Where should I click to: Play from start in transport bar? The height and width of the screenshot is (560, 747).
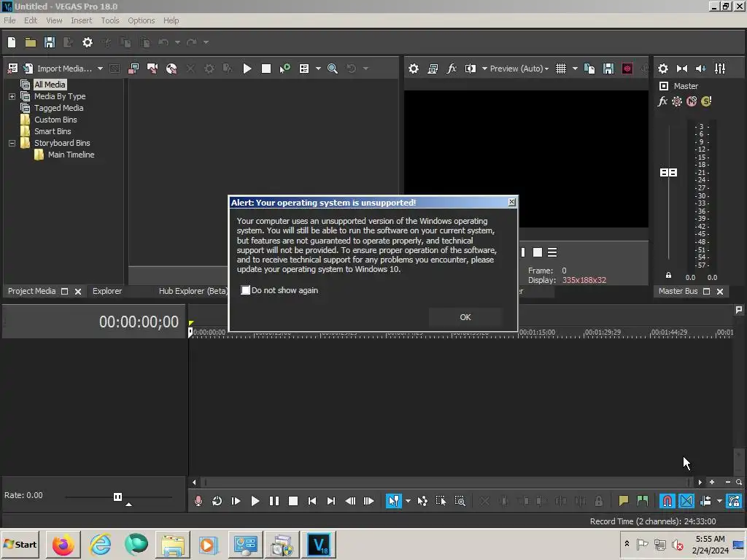pyautogui.click(x=236, y=501)
